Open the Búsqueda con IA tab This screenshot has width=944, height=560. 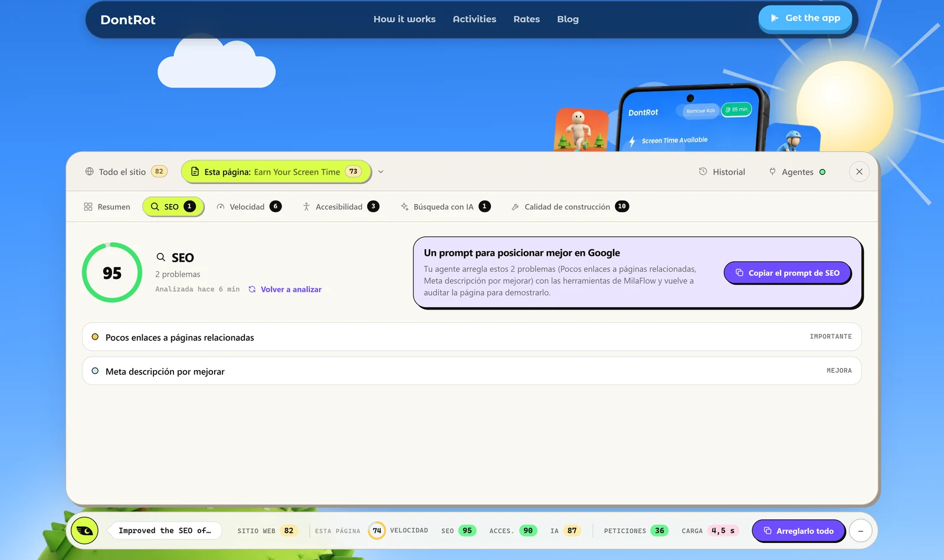(x=445, y=207)
